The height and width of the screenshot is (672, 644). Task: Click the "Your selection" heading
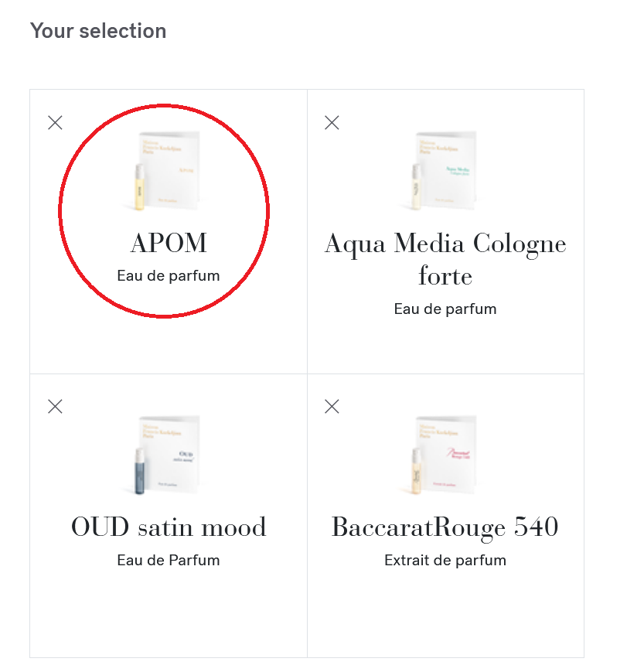point(98,31)
